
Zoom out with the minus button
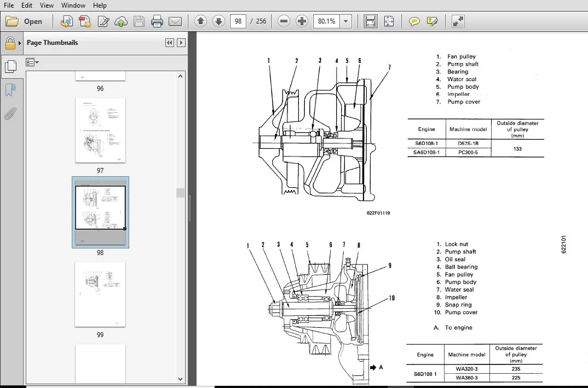284,21
